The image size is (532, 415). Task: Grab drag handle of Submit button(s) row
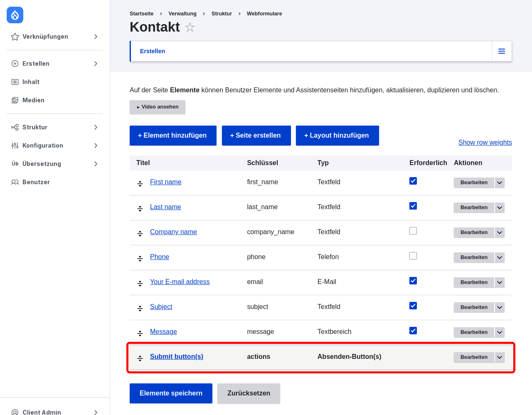pyautogui.click(x=140, y=358)
